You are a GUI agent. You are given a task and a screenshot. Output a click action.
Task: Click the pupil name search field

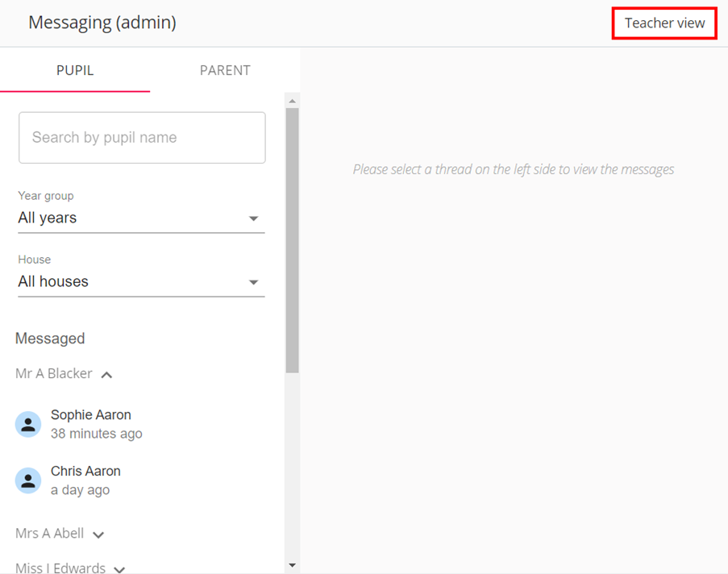click(x=142, y=137)
